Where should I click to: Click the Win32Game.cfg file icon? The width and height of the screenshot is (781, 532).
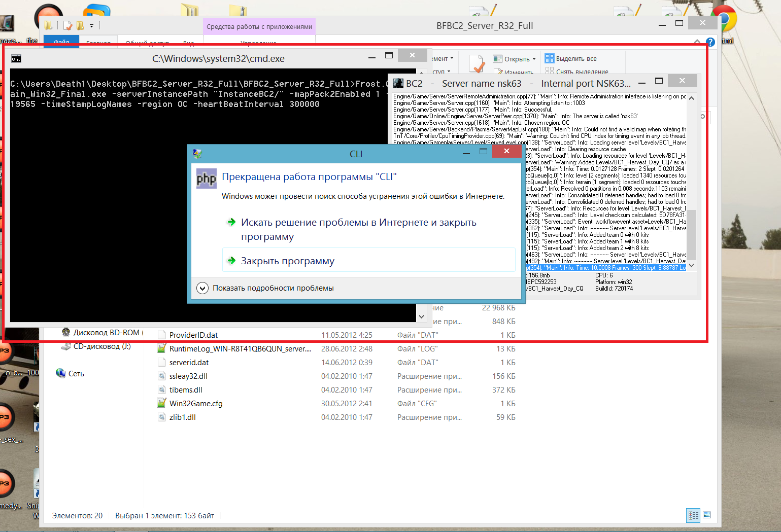(x=162, y=403)
